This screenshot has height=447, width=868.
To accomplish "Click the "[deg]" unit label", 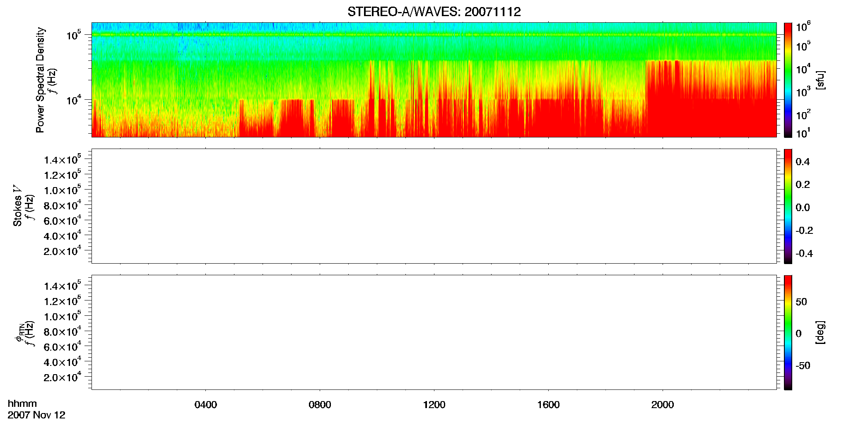I will (x=820, y=332).
